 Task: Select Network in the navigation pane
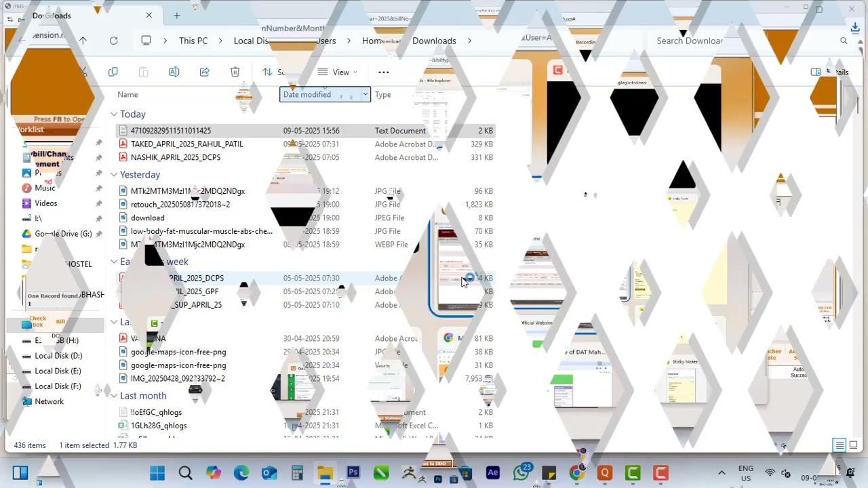click(x=49, y=401)
